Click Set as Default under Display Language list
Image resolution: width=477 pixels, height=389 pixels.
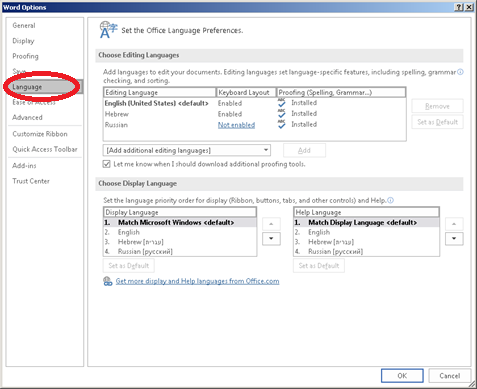point(129,266)
